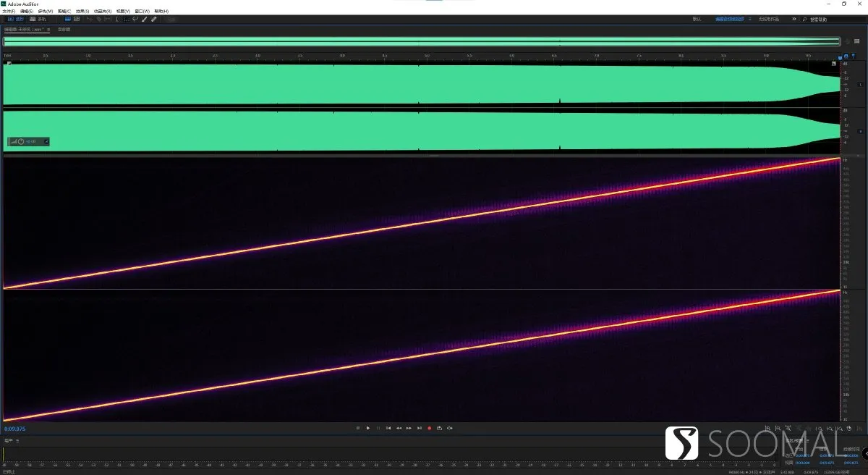Select the Paintbrush Selection tool
Screen dimensions: 868x475
coord(145,19)
